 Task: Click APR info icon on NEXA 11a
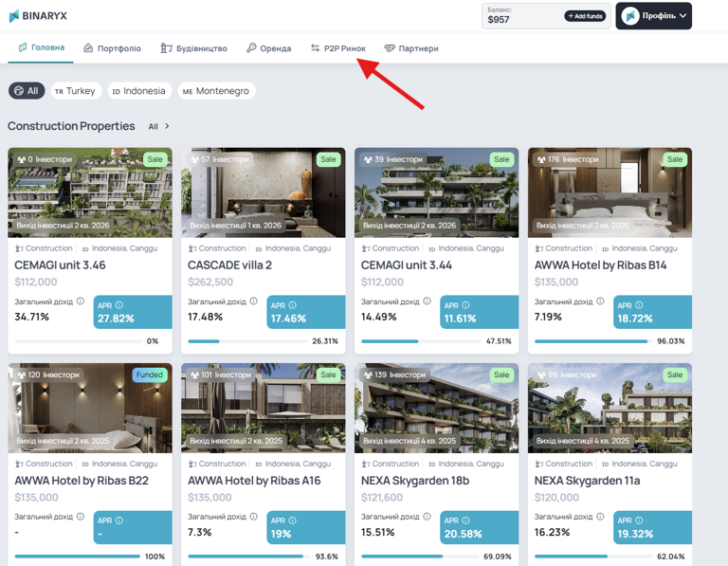(639, 520)
